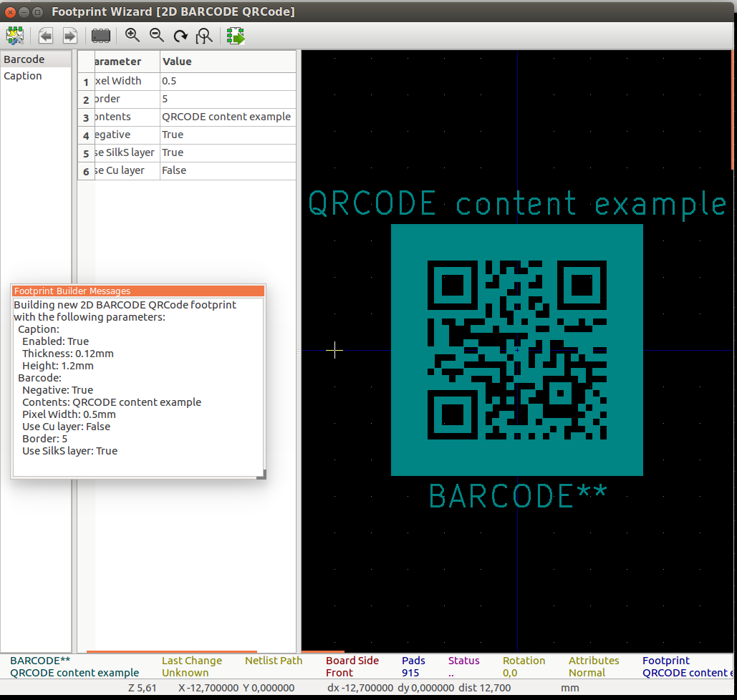
Task: Toggle Use SilkS layer value cell
Action: click(x=228, y=152)
